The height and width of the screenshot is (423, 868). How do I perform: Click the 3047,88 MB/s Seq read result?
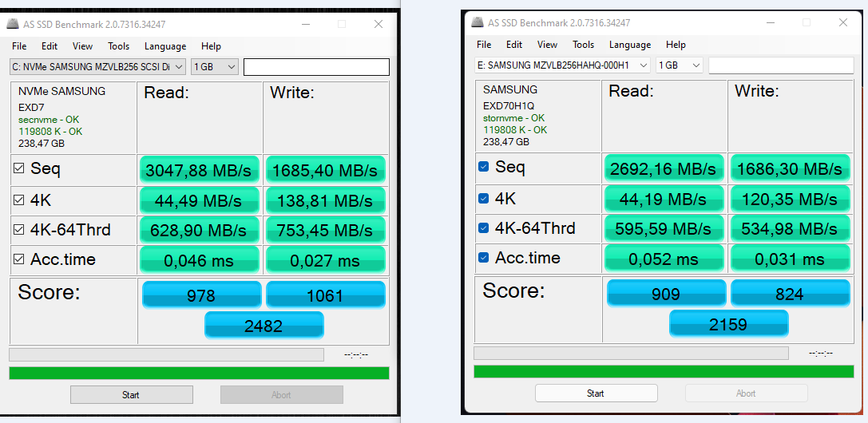tap(200, 170)
